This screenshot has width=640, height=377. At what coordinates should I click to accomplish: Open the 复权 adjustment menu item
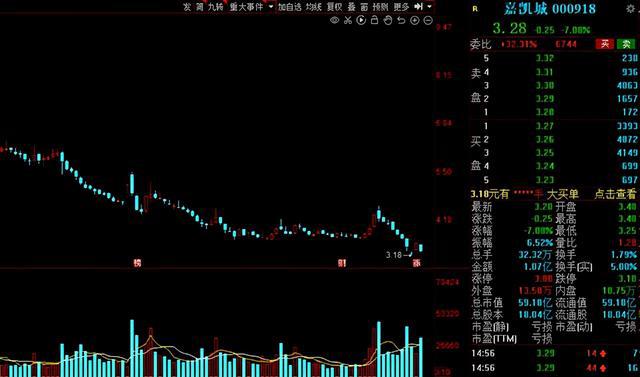point(334,7)
